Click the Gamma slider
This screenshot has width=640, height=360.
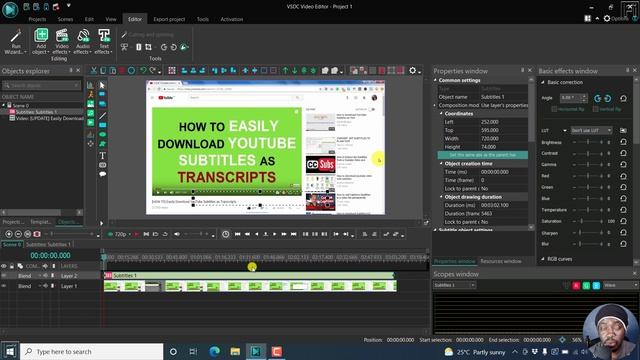[x=588, y=164]
